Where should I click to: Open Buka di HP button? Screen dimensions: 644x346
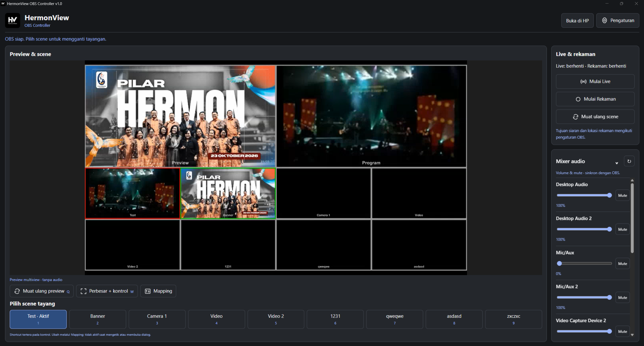click(577, 21)
